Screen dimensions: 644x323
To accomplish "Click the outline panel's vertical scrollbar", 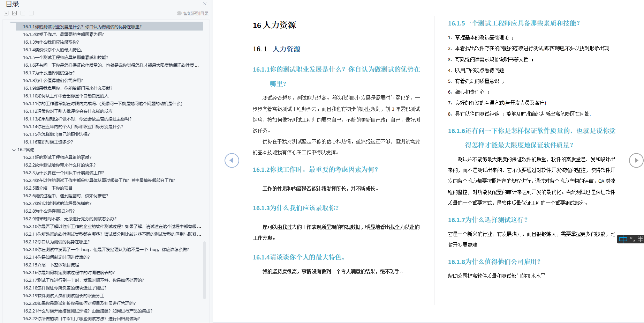I will [204, 270].
